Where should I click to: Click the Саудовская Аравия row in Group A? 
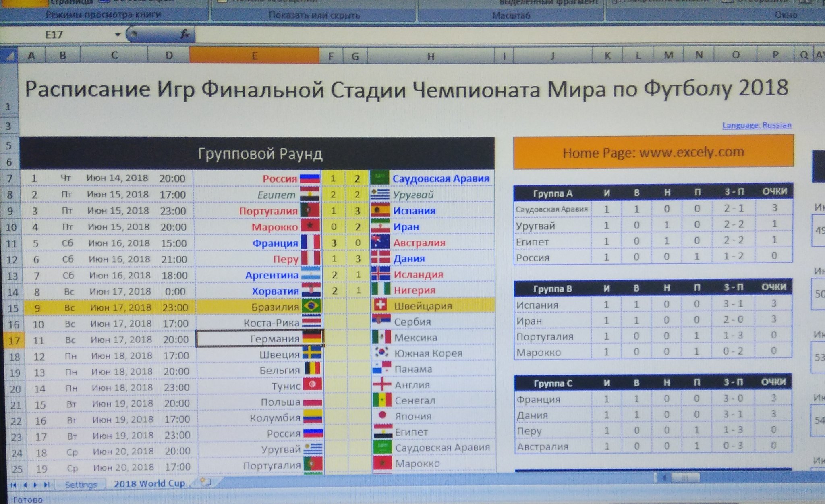point(653,209)
